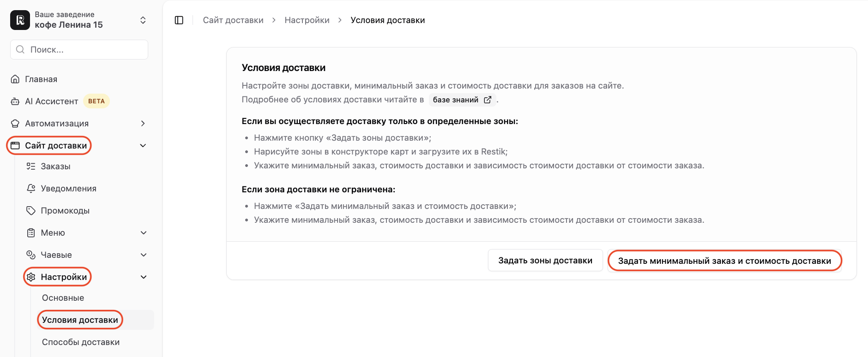Viewport: 868px width, 357px height.
Task: Click the Поиск search field
Action: pos(79,50)
